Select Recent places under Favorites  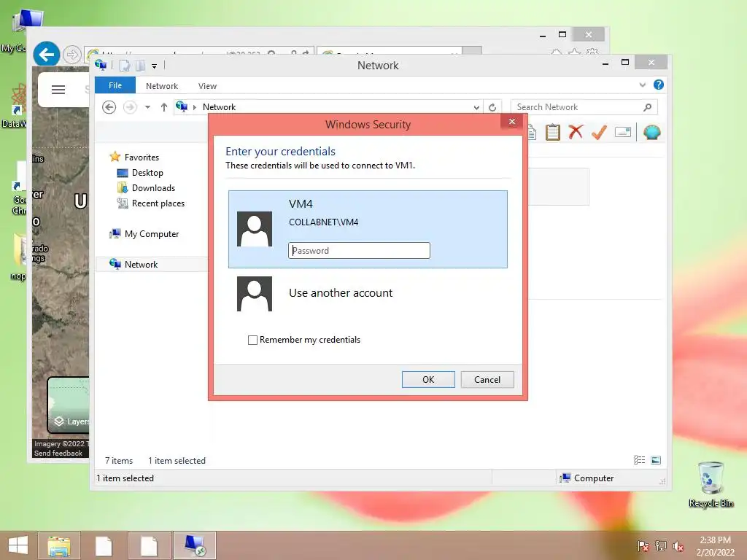158,203
